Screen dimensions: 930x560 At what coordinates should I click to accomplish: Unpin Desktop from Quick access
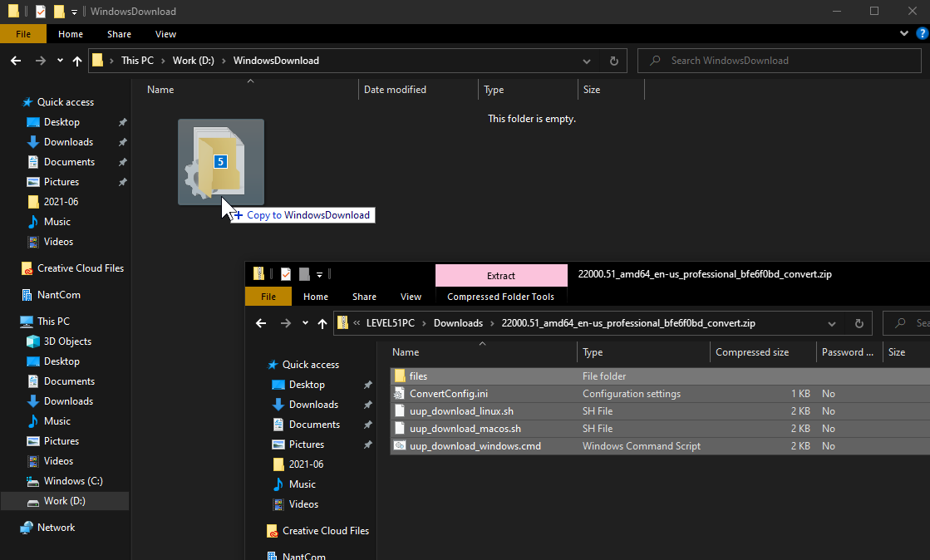122,121
